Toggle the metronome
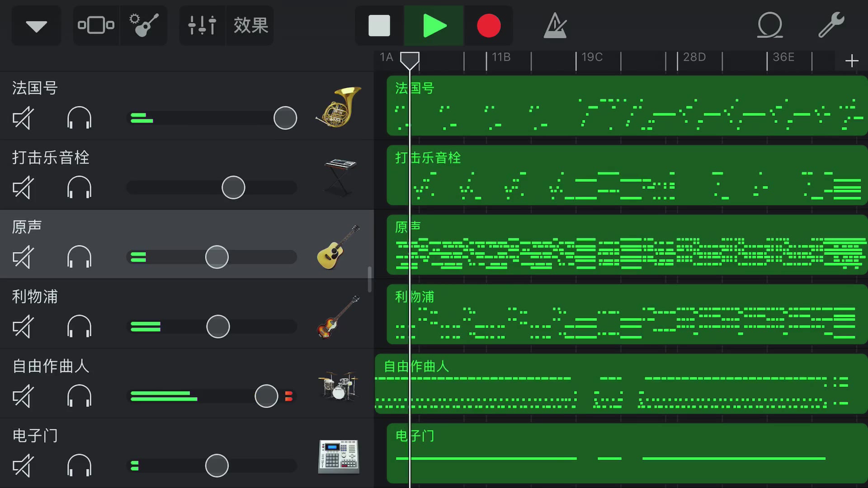This screenshot has width=868, height=488. pos(555,25)
